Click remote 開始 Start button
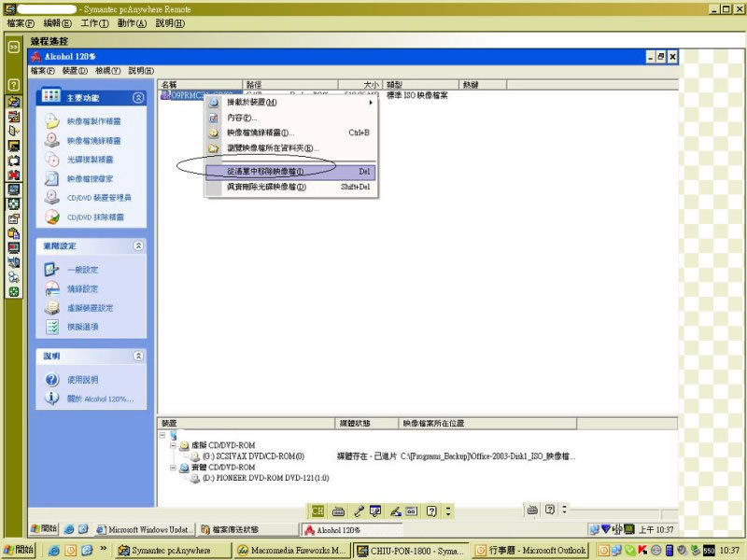747x560 pixels. 44,528
